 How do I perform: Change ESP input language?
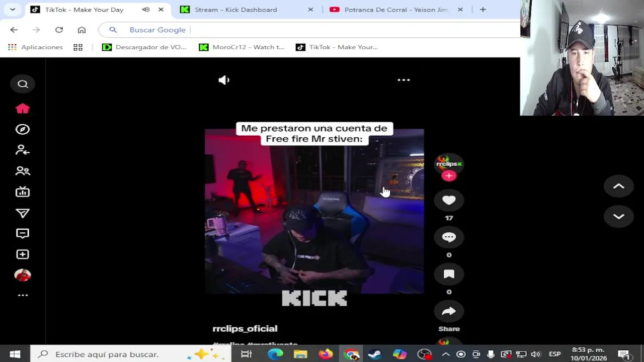[x=554, y=354]
